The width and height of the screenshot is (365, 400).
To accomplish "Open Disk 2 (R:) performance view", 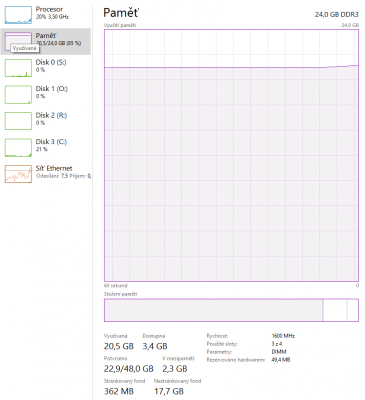I will (x=46, y=121).
